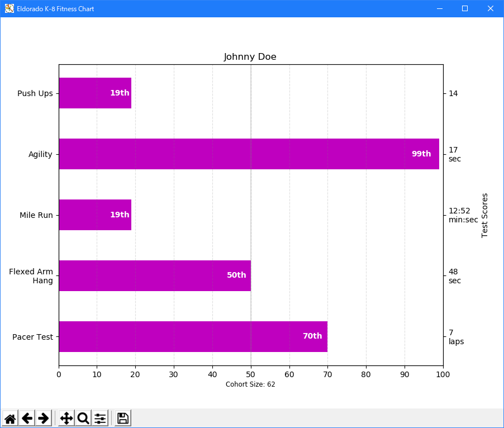Click the Cohort Size: 62 label

pyautogui.click(x=250, y=384)
